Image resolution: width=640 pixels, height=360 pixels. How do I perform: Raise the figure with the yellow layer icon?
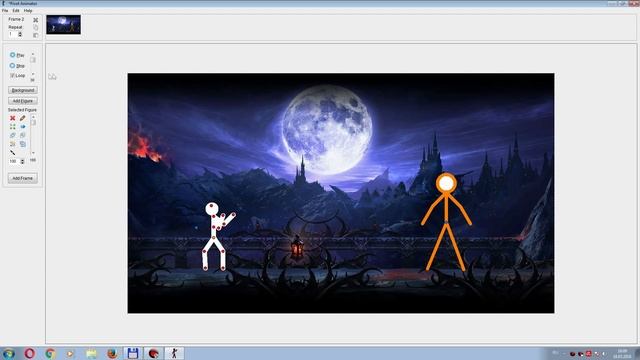click(13, 144)
